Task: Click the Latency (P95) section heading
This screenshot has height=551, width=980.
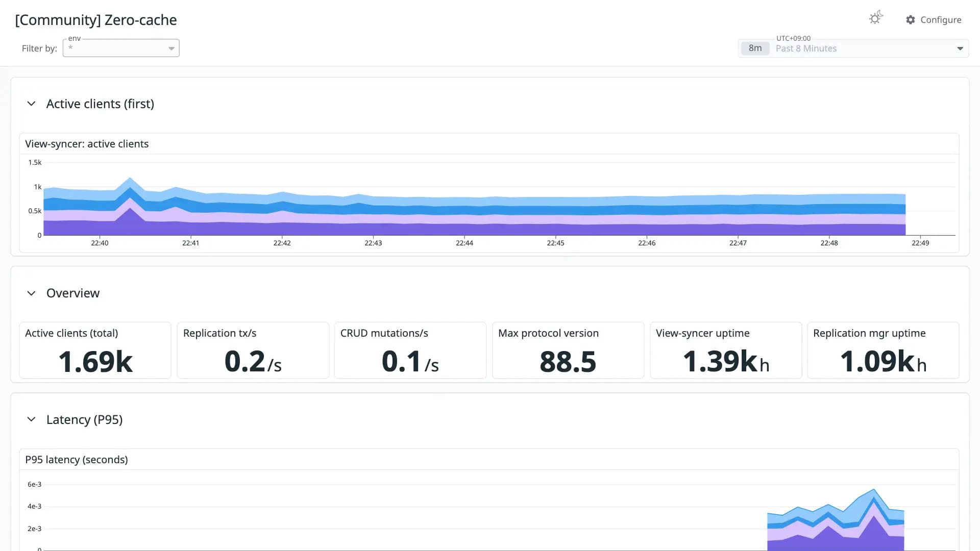Action: coord(84,419)
